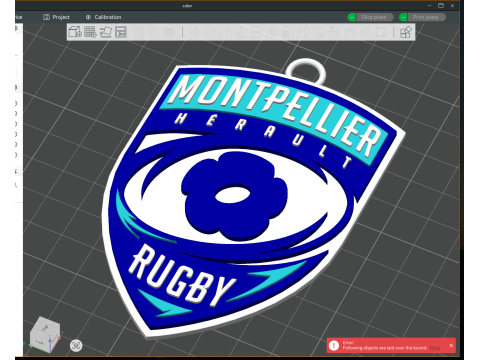Click the round icon beside view cube
This screenshot has width=480, height=360.
click(x=76, y=345)
